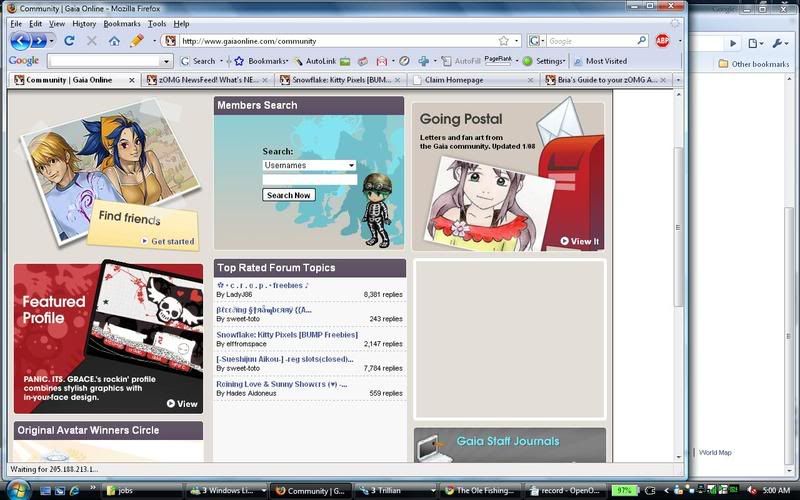Click the Search Now button
The image size is (800, 500).
[289, 195]
